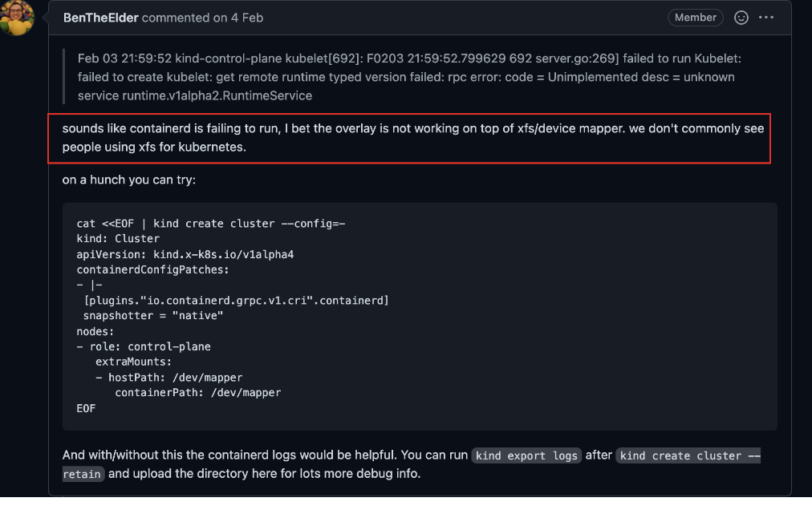Open the add reaction smiley icon
The image size is (812, 518).
coord(741,18)
